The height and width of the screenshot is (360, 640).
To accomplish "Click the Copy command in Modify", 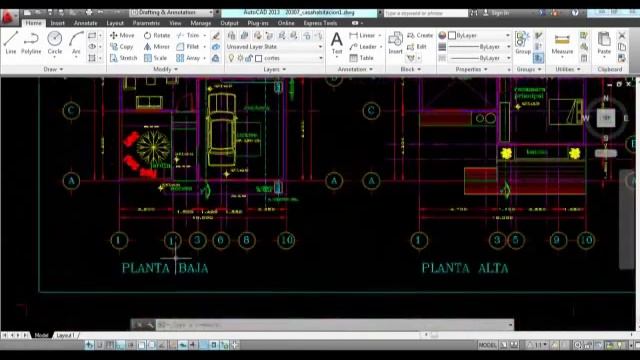I will pos(122,47).
